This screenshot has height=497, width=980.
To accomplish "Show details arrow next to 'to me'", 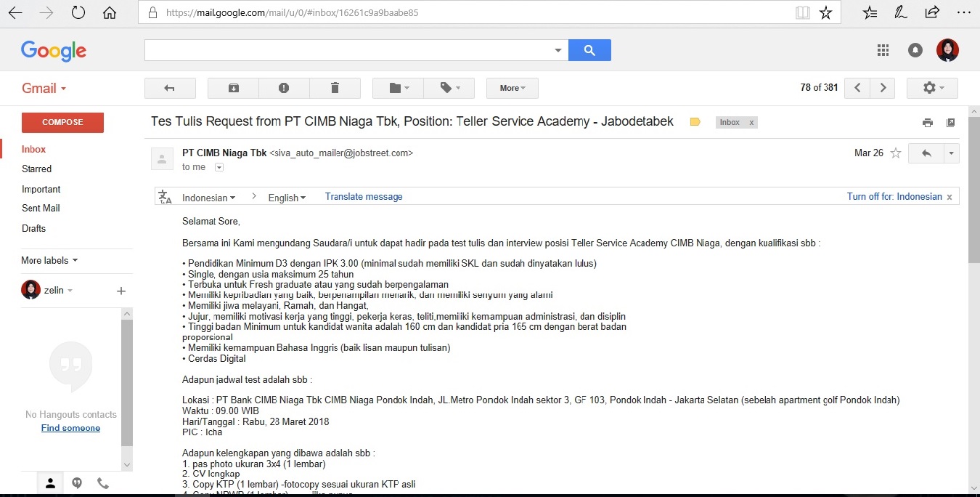I will tap(219, 167).
